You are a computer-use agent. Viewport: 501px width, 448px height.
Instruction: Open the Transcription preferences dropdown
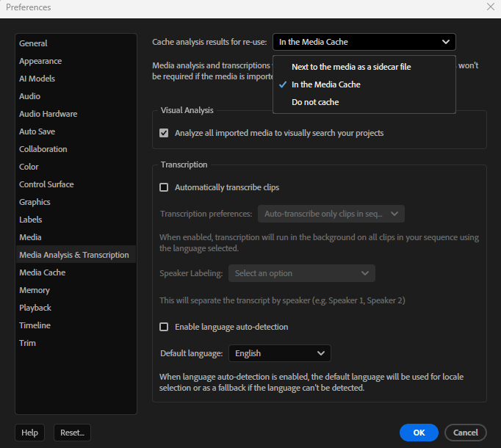click(331, 214)
